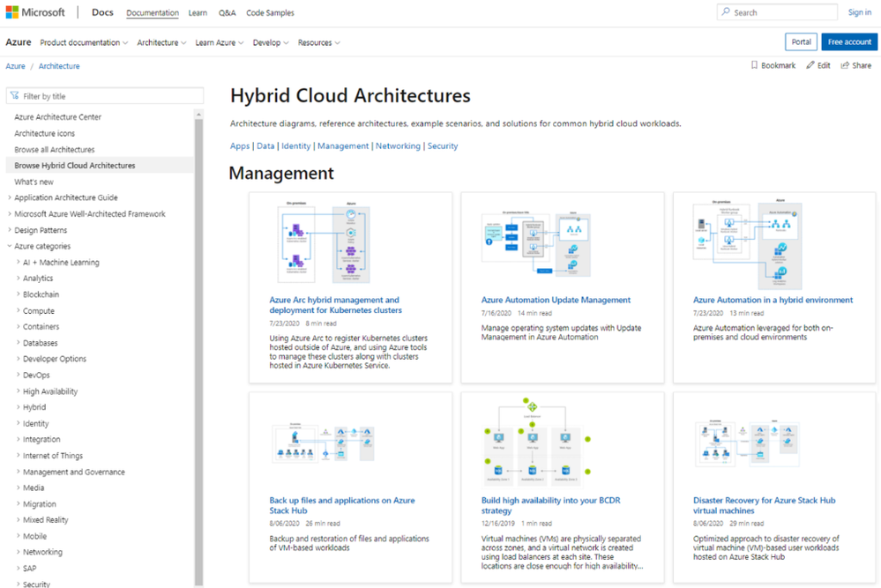Screen dimensions: 881x588
Task: Collapse Azure categories tree node
Action: (10, 246)
